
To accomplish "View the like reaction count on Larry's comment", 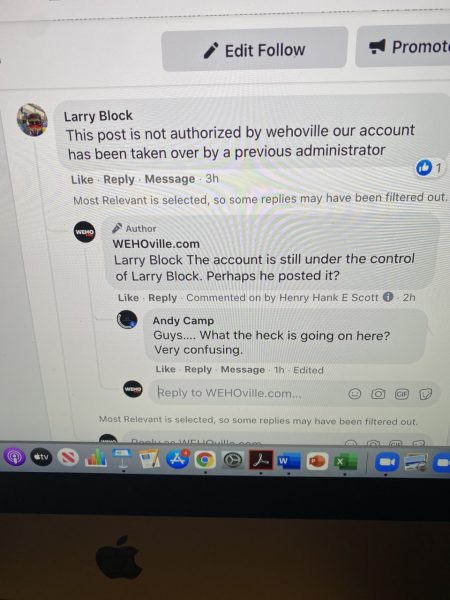I will pyautogui.click(x=429, y=168).
